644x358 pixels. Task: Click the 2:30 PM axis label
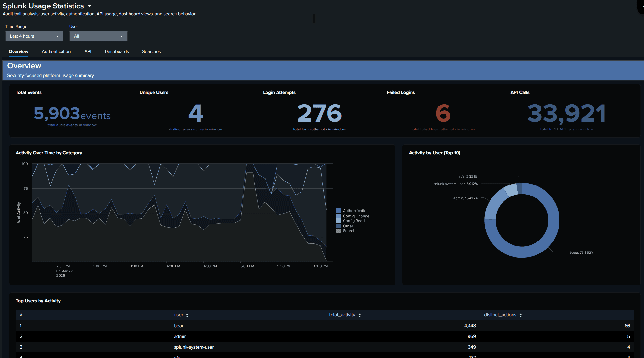[x=63, y=266]
